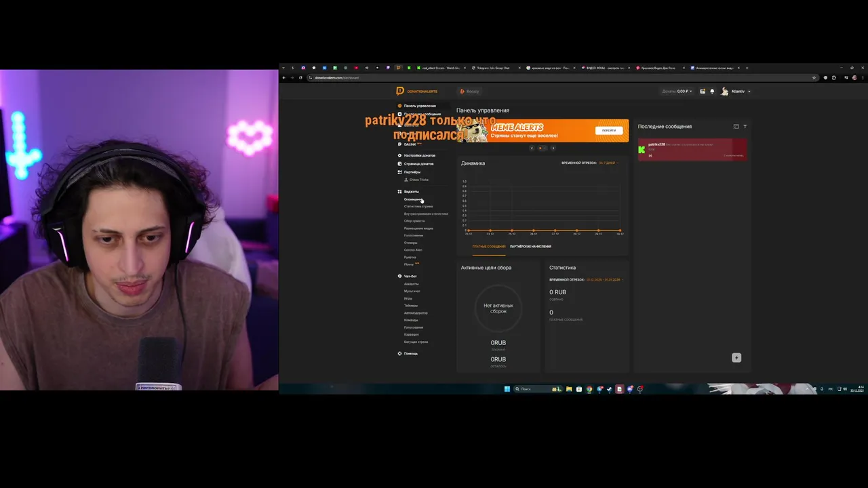
Task: Select the Chaos Tricks partner entry
Action: coord(416,180)
